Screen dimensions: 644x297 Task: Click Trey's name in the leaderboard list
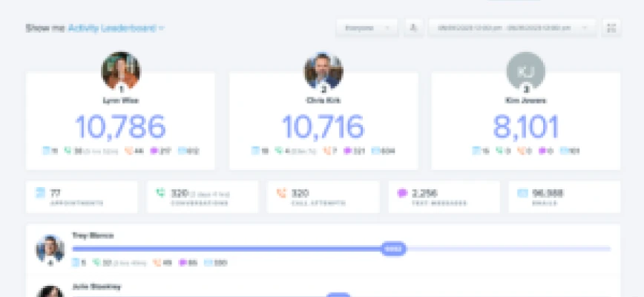(93, 235)
